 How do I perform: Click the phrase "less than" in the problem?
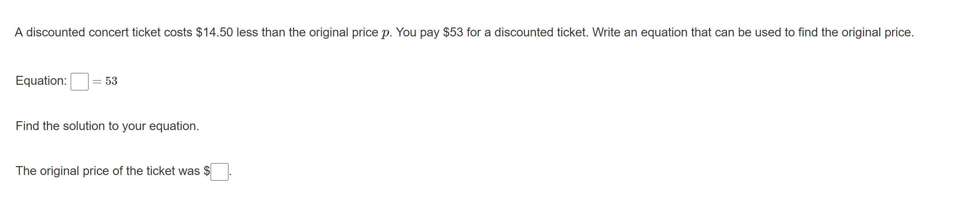tap(261, 33)
